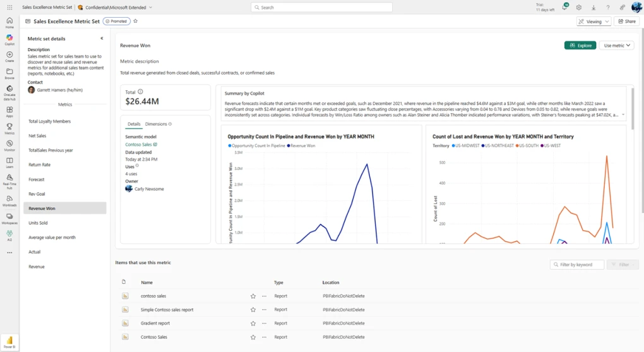Favorite the Sales Excellence Metric Set star

click(x=136, y=21)
